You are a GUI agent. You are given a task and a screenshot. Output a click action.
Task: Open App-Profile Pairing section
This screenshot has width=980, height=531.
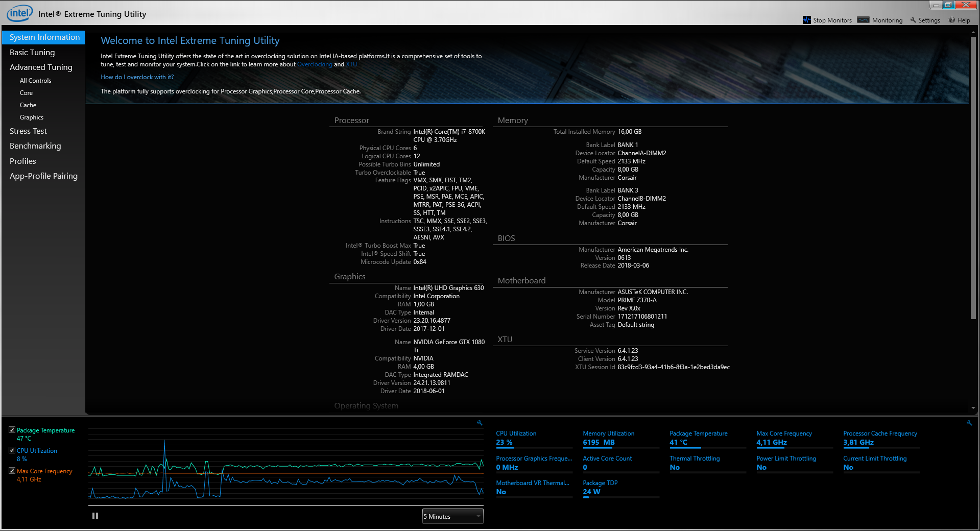(43, 176)
